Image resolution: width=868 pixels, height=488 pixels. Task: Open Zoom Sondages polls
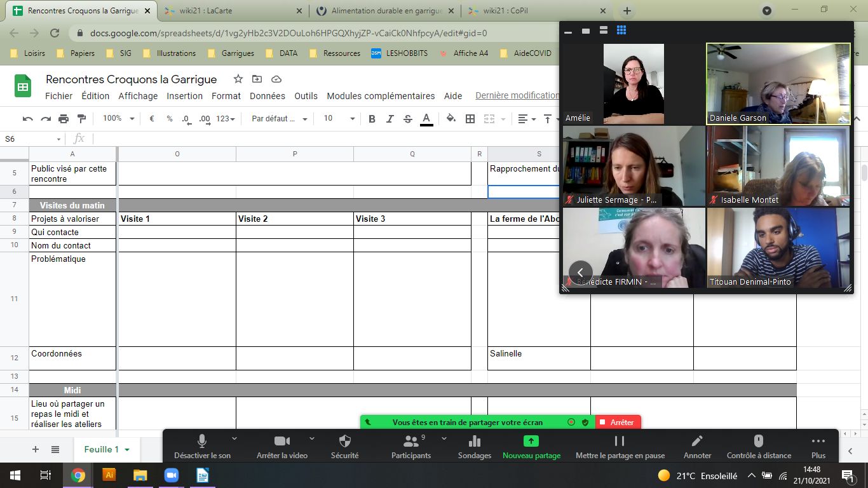click(475, 447)
